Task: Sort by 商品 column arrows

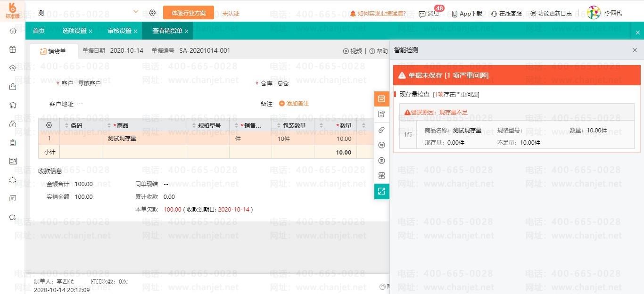Action: coord(108,125)
